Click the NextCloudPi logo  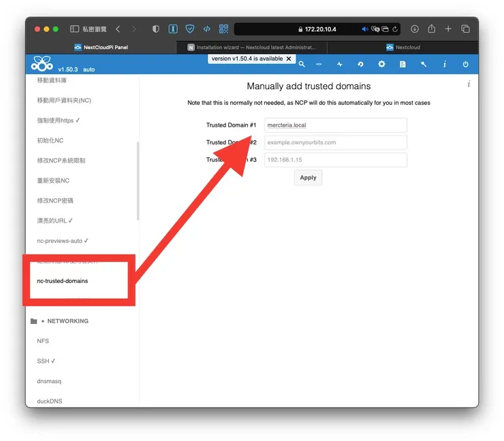click(x=42, y=63)
